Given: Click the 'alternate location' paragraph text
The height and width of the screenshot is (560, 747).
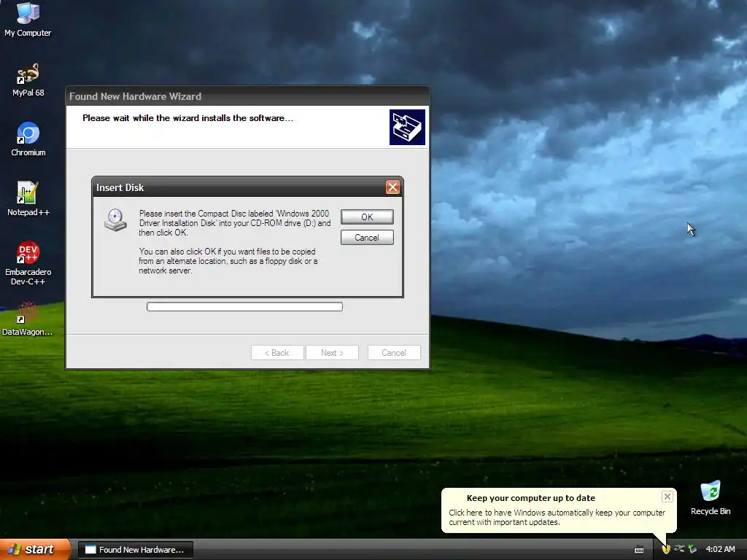Looking at the screenshot, I should [228, 261].
